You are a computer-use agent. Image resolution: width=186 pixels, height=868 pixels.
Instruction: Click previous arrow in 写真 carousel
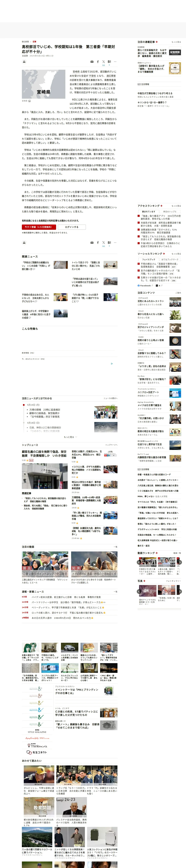(x=139, y=591)
